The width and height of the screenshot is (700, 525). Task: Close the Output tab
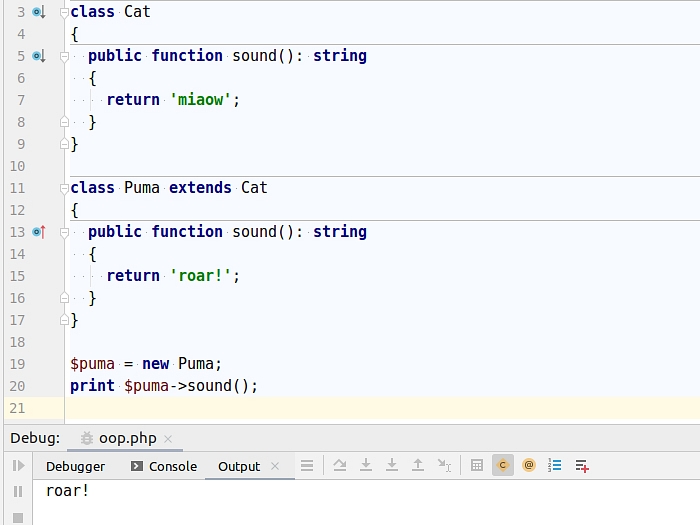(x=275, y=467)
